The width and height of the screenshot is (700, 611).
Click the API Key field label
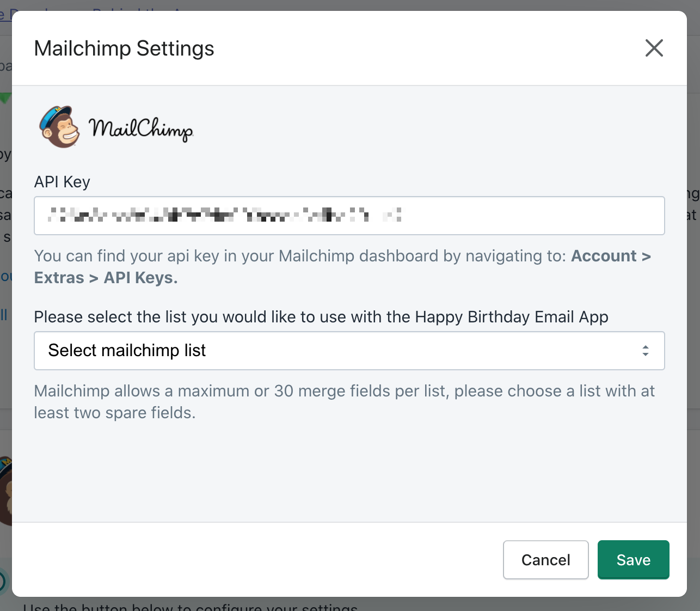click(62, 182)
